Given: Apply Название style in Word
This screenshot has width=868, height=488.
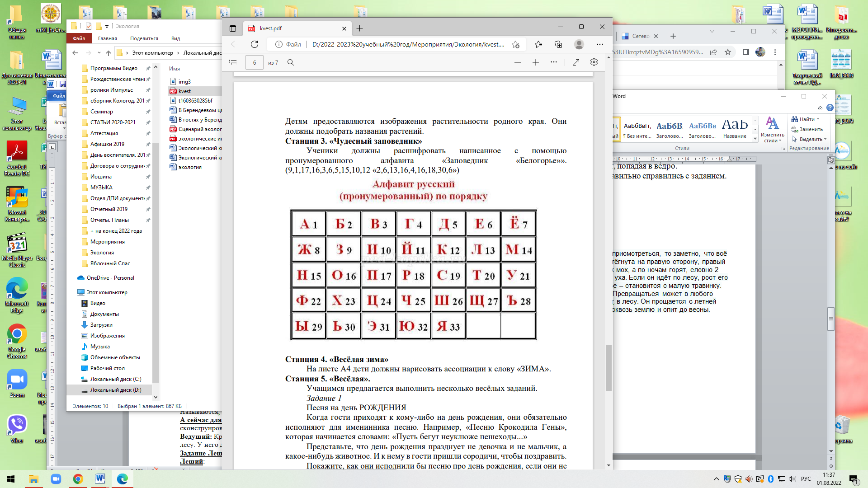Looking at the screenshot, I should [735, 128].
